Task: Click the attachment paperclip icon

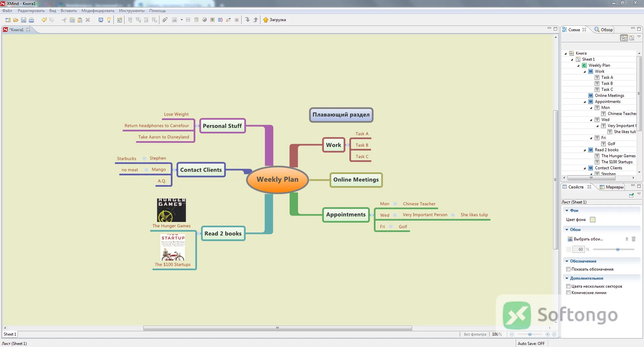Action: [x=165, y=20]
